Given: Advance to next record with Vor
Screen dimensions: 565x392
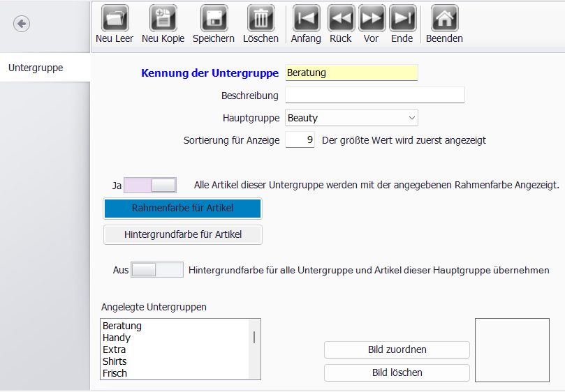Looking at the screenshot, I should 372,18.
